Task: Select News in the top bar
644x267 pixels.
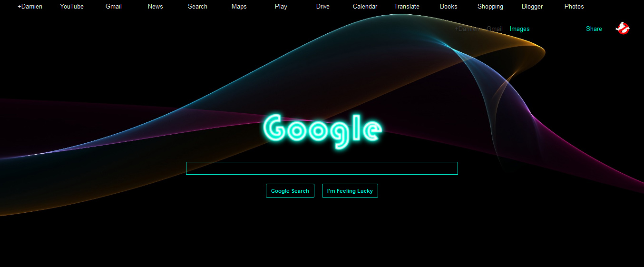Action: click(x=156, y=7)
